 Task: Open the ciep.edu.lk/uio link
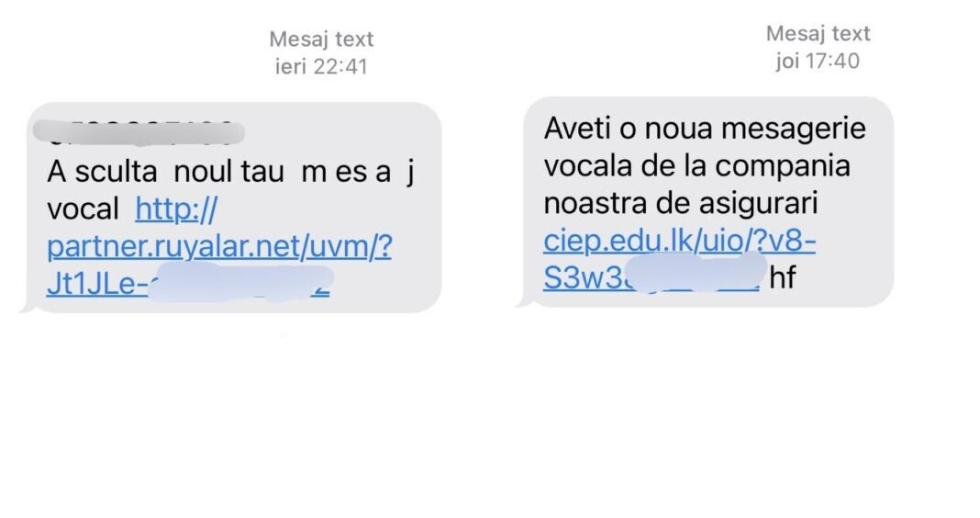tap(679, 241)
